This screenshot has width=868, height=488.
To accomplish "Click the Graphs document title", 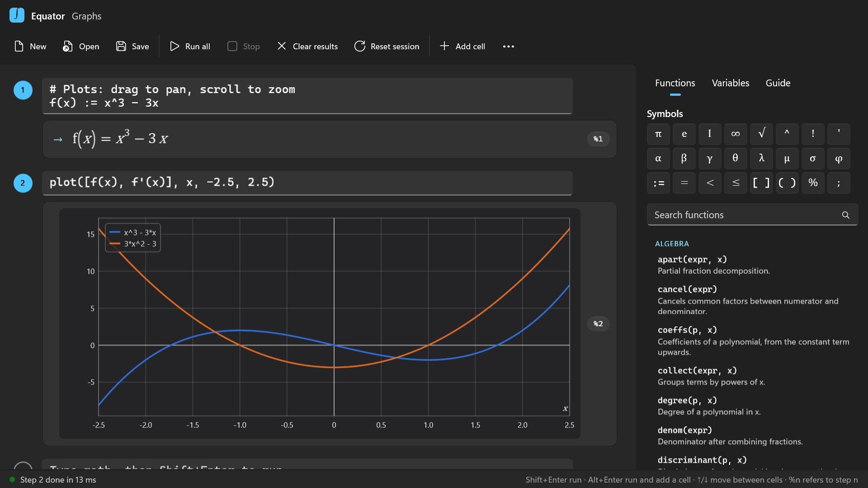I will [86, 16].
